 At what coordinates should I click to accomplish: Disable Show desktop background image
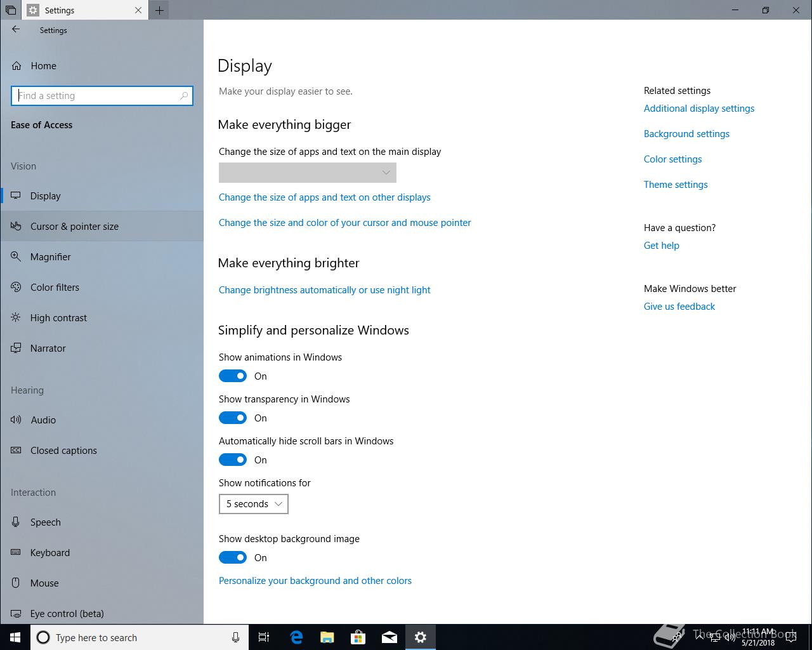[x=233, y=557]
